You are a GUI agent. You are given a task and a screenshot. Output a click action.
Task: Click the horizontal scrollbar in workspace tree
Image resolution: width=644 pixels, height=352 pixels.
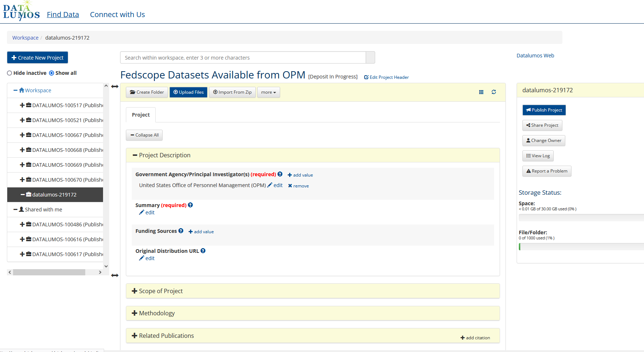click(49, 272)
